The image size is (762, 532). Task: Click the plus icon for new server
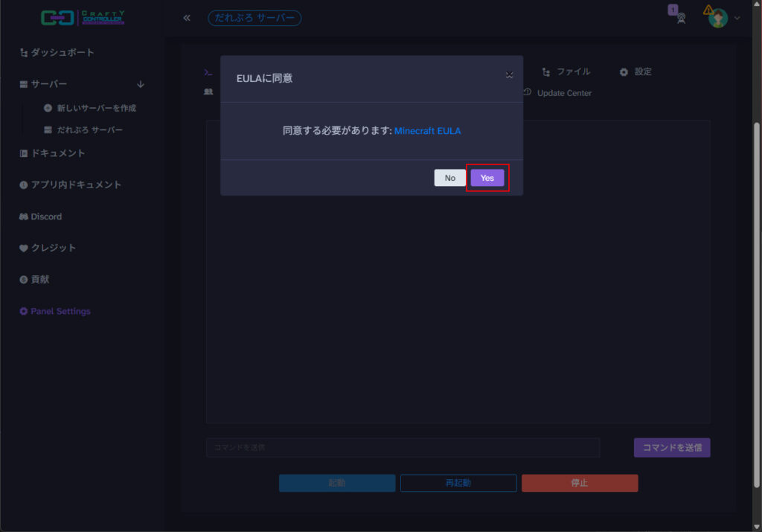[48, 108]
